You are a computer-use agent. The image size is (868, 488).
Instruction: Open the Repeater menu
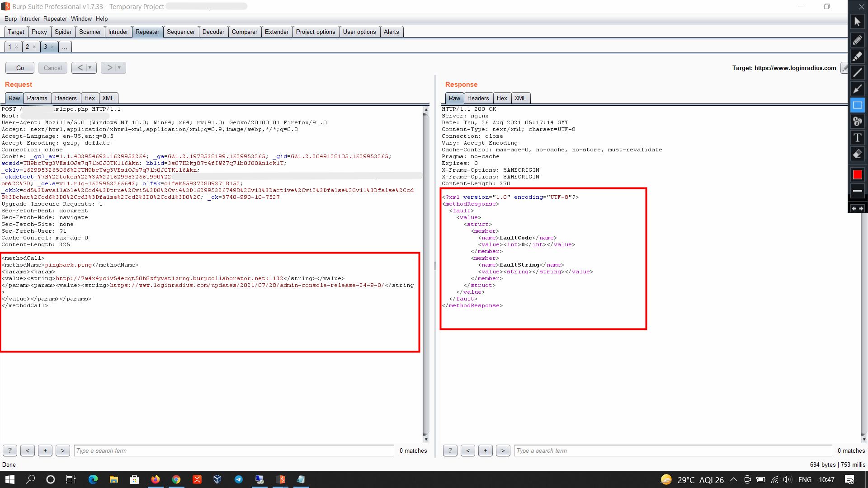(55, 19)
